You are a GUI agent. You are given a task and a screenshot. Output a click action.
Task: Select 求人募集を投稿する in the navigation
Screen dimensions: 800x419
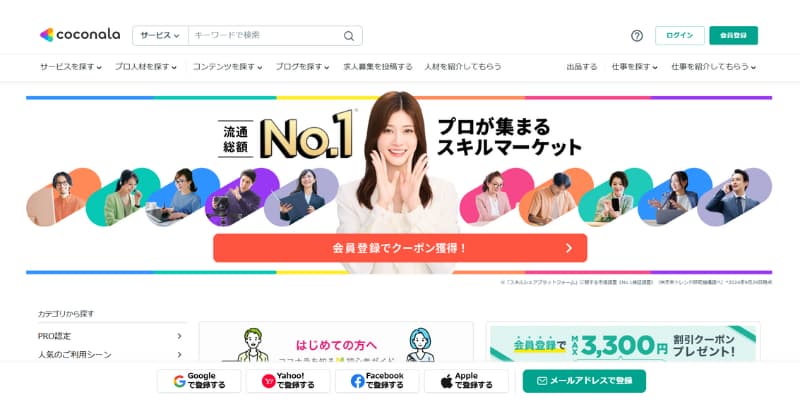point(378,67)
